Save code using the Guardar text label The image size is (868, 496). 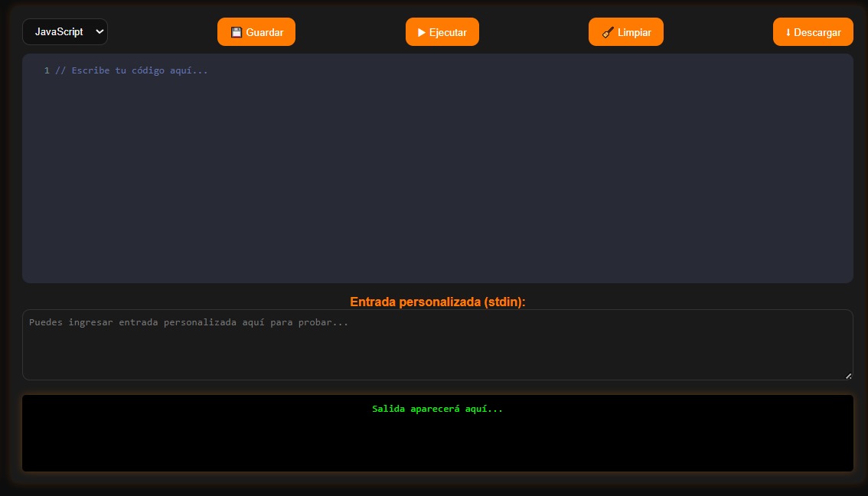(x=265, y=32)
